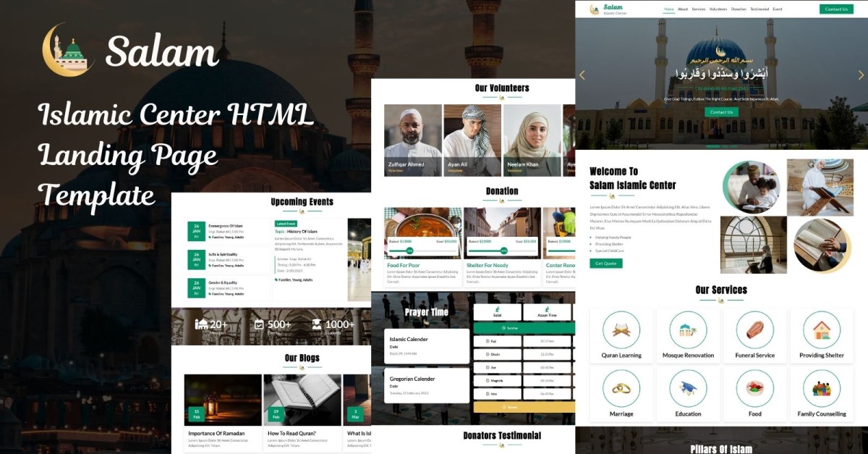Open the Family Counselling icon
Viewport: 868px width, 454px height.
tap(821, 389)
